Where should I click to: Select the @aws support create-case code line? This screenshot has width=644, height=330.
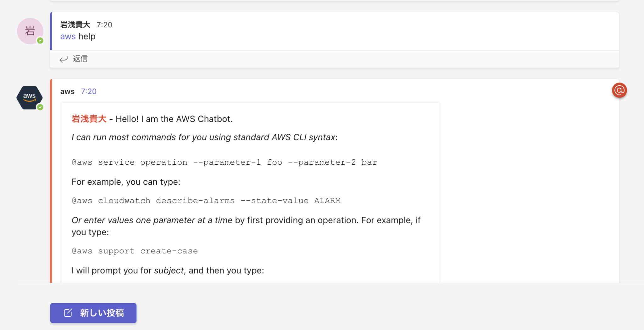click(135, 251)
